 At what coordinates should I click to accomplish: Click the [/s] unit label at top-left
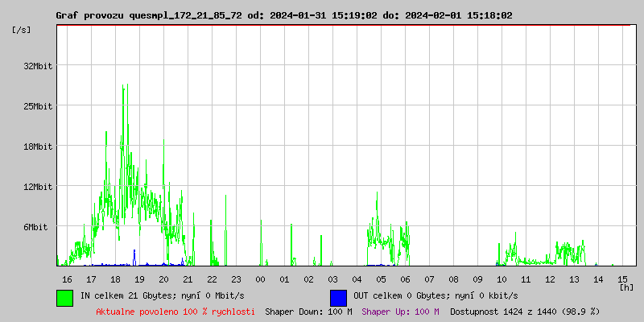coord(22,30)
